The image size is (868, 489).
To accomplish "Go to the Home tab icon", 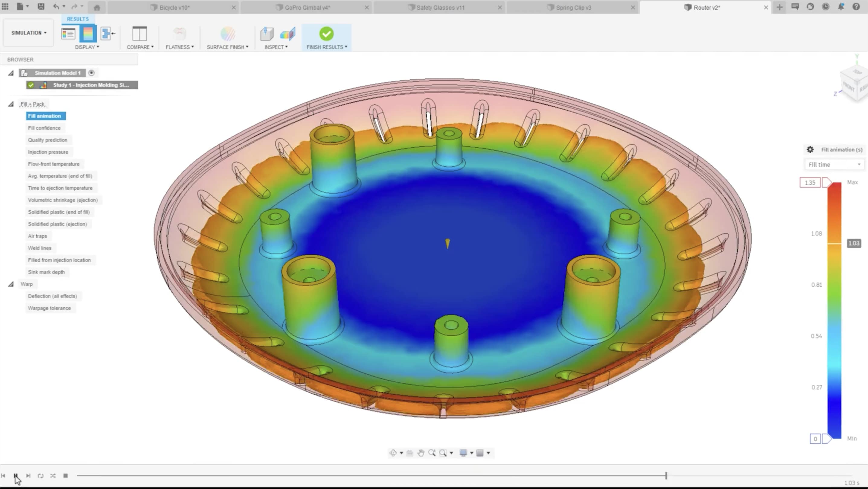I will click(x=97, y=8).
